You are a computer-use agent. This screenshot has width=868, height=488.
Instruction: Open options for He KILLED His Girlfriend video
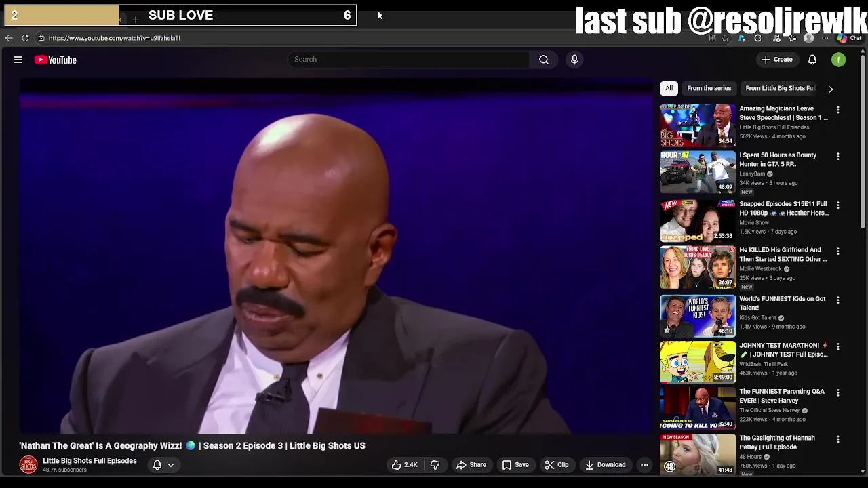point(837,251)
